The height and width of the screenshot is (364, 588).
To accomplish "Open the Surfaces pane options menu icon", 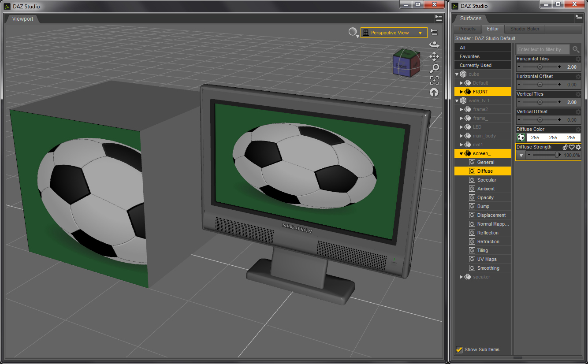I will point(579,18).
